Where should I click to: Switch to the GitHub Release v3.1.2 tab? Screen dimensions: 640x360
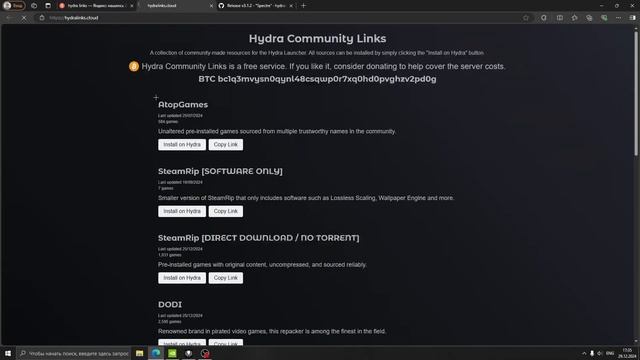[x=256, y=6]
